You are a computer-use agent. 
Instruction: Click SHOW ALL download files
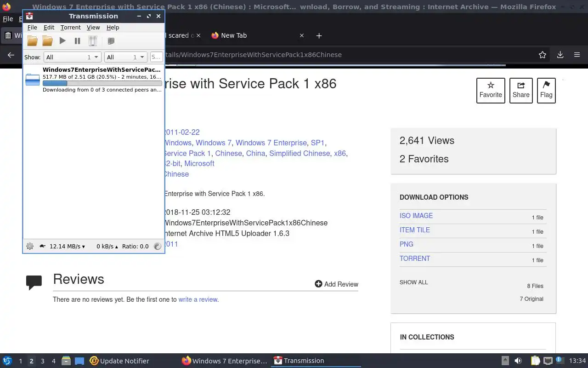[x=414, y=282]
